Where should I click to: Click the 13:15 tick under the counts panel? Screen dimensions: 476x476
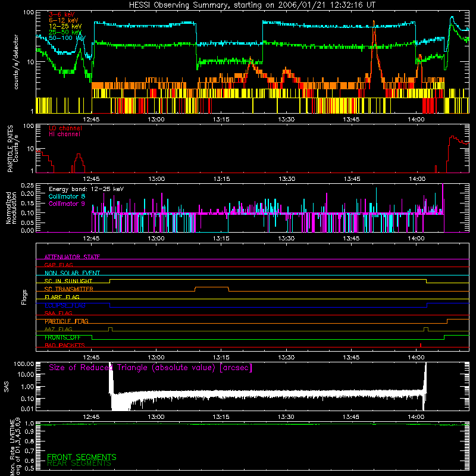221,120
